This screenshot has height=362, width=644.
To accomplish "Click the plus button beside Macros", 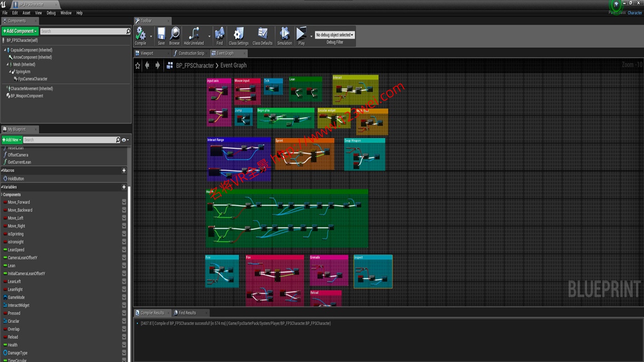I will tap(124, 170).
